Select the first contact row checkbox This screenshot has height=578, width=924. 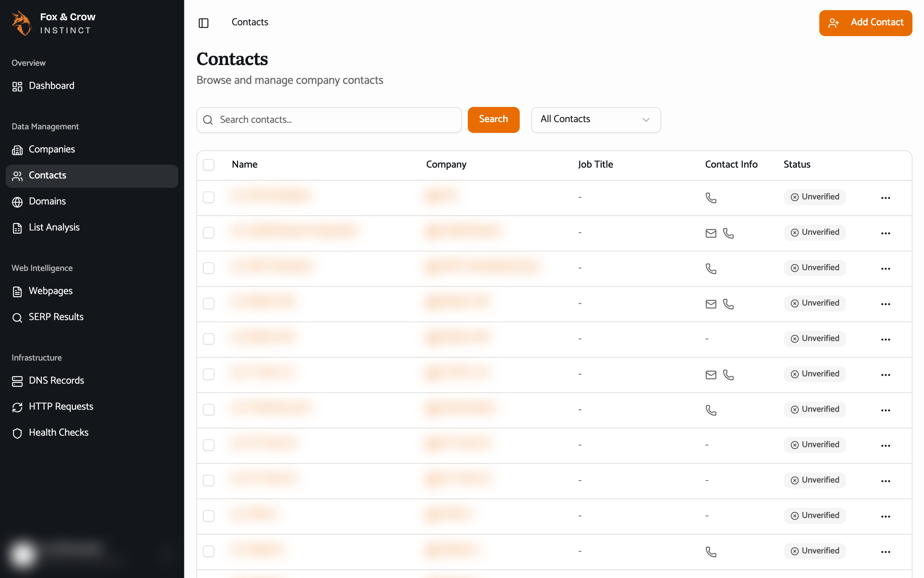pyautogui.click(x=209, y=197)
